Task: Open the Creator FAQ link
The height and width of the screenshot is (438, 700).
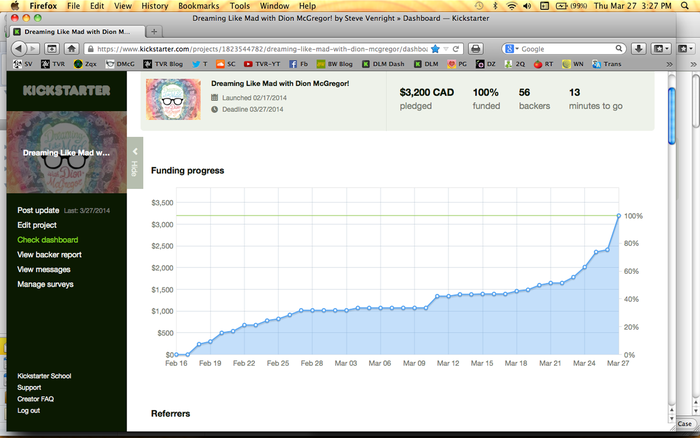Action: coord(35,399)
